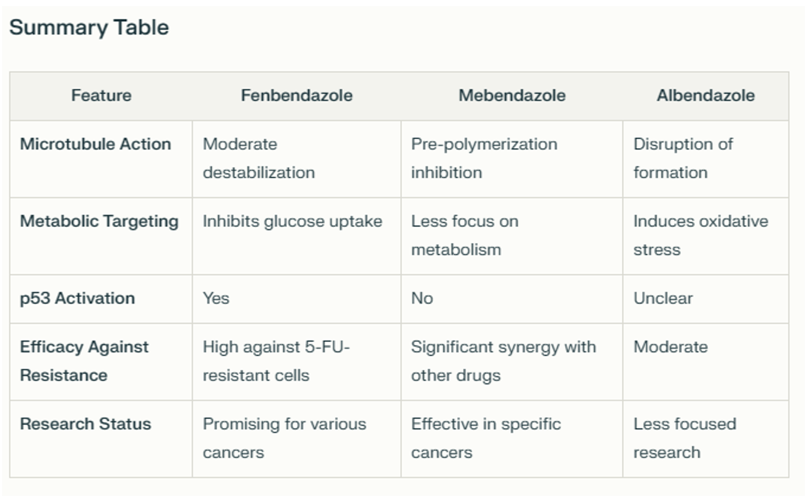Image resolution: width=812 pixels, height=504 pixels.
Task: Select the Unclear cell for Albendazole
Action: point(663,298)
